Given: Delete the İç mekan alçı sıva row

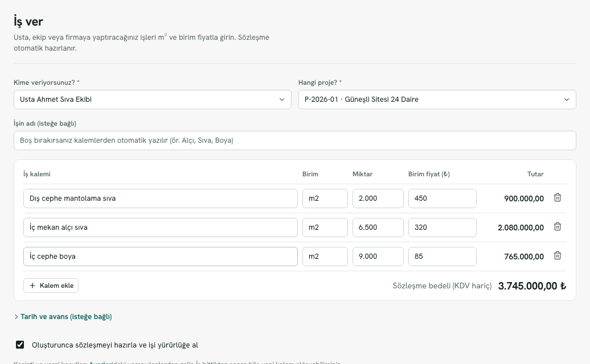Looking at the screenshot, I should pyautogui.click(x=558, y=226).
